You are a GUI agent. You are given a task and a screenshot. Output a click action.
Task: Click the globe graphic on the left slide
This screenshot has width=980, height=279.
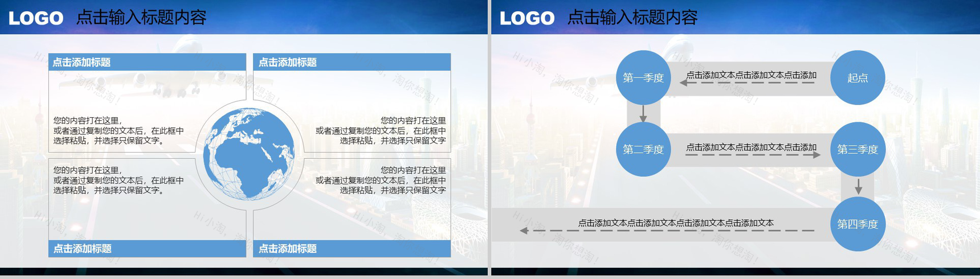[x=249, y=153]
